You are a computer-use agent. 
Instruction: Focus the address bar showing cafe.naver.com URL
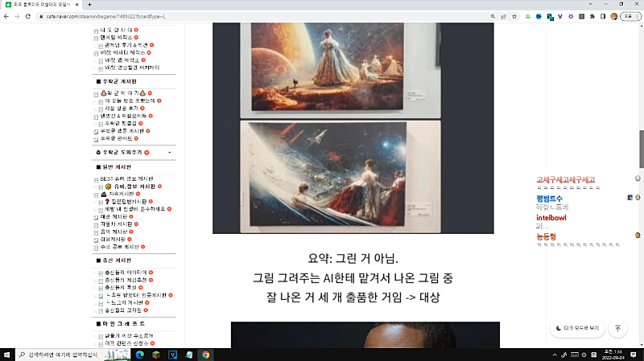click(263, 16)
